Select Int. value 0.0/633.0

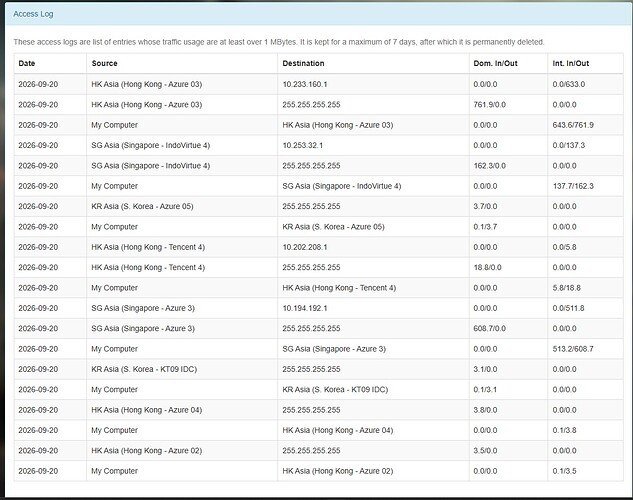569,84
